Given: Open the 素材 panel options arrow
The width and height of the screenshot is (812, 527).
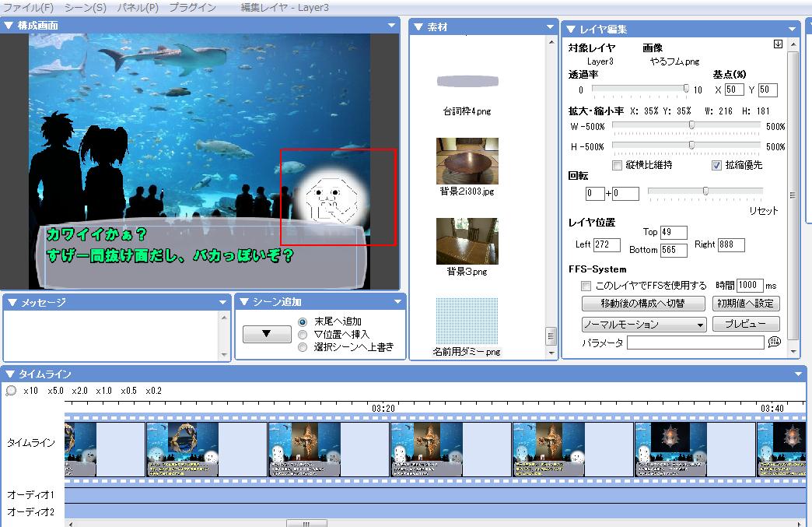Looking at the screenshot, I should (x=550, y=27).
